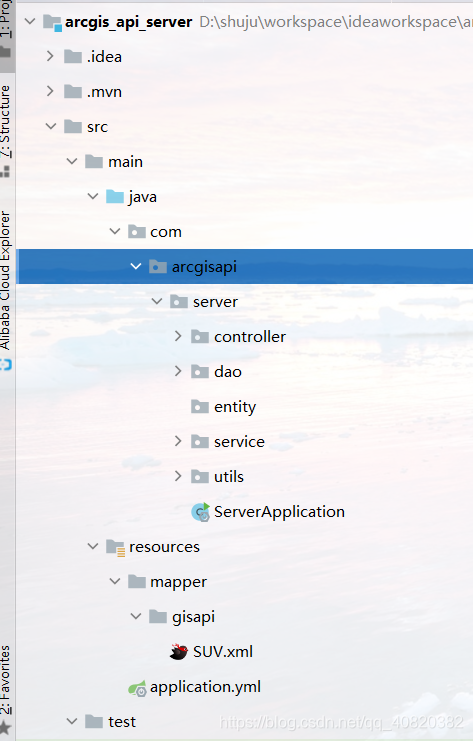The height and width of the screenshot is (741, 473).
Task: Click the .mvn folder icon
Action: (73, 92)
